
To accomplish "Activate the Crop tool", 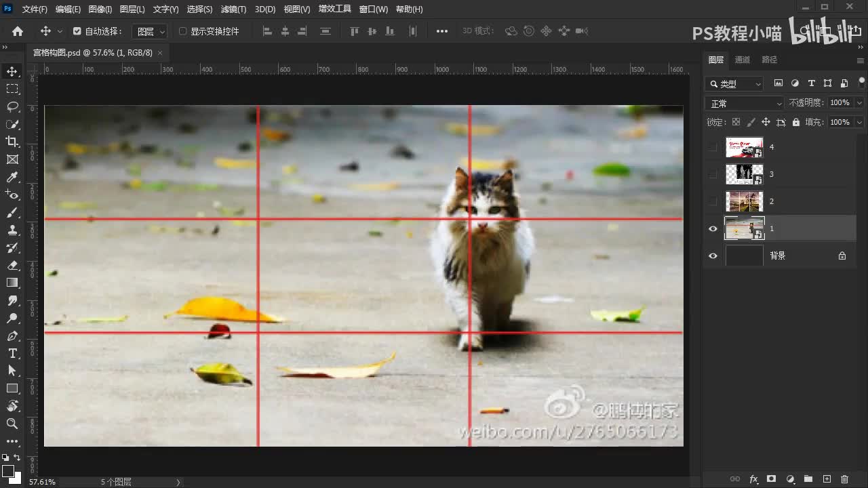I will [x=12, y=142].
